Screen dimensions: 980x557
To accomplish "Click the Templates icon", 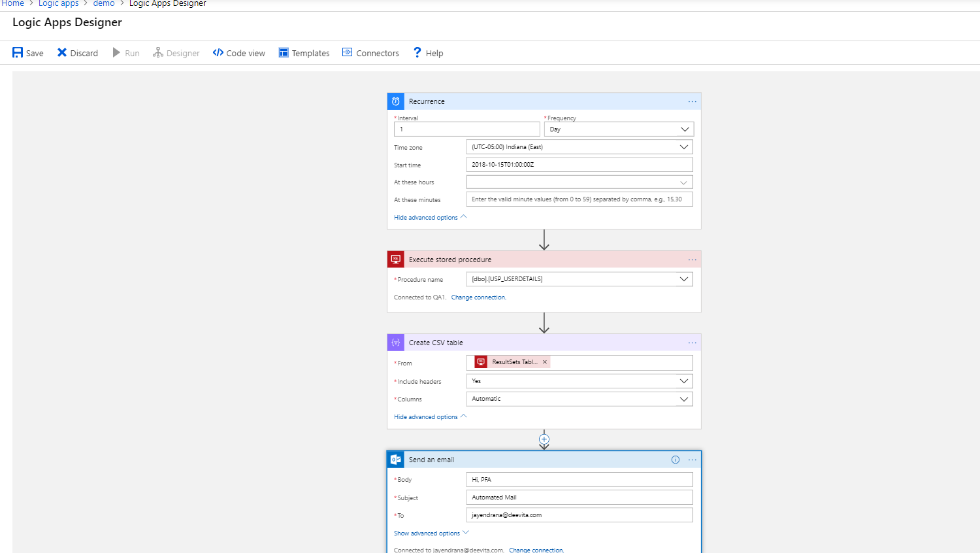I will (284, 52).
